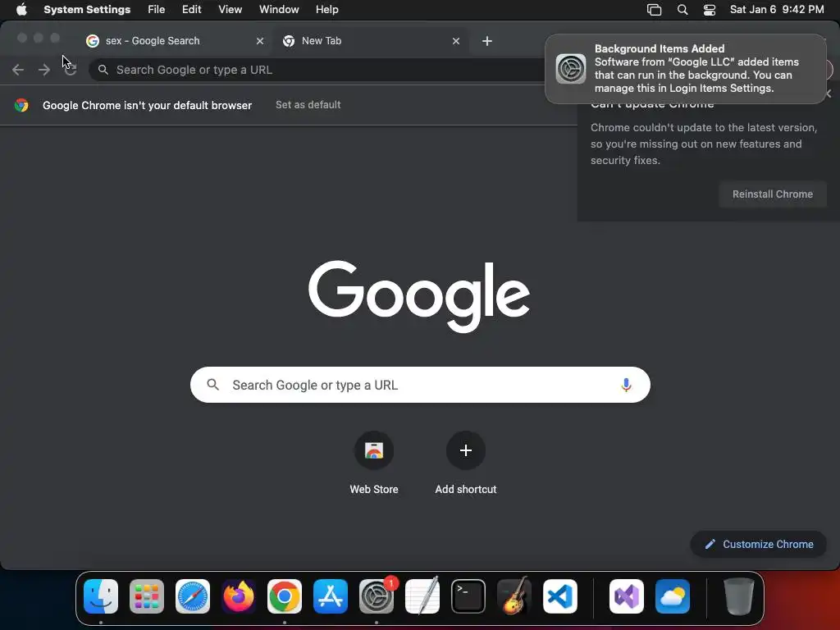Start voice search with microphone icon
The image size is (840, 630).
(626, 385)
